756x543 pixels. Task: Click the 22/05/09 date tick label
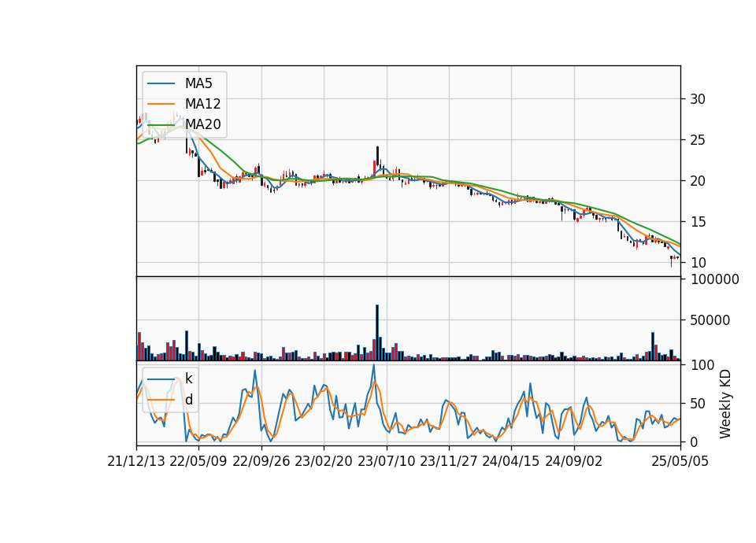198,461
